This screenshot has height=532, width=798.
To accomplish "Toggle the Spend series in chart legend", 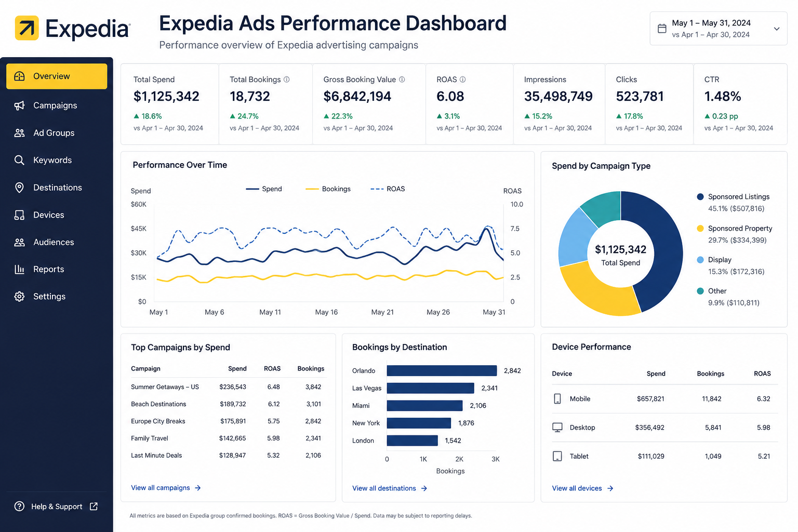I will point(264,189).
